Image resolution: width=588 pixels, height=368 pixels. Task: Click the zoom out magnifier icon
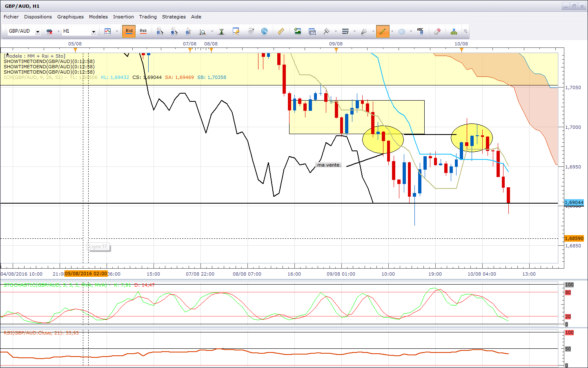(174, 31)
